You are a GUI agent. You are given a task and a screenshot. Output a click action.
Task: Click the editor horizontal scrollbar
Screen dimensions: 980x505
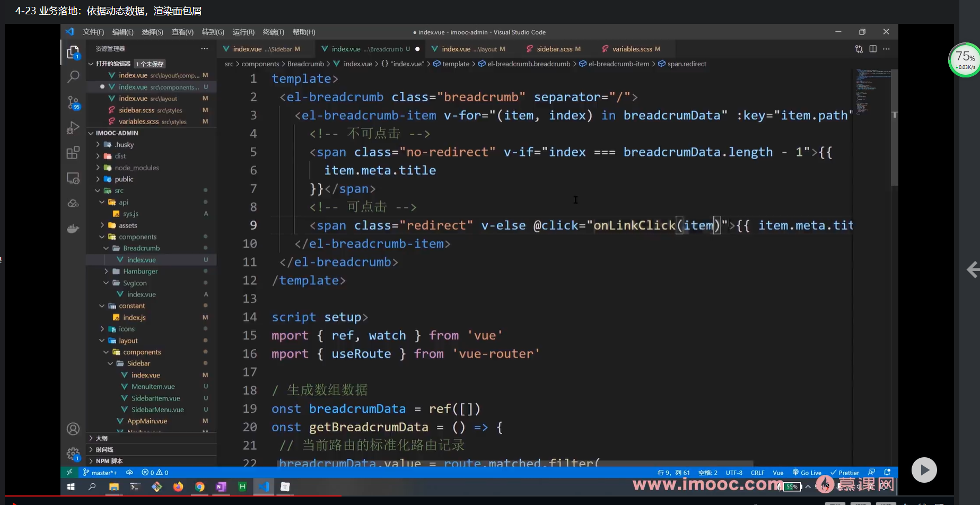tap(514, 464)
